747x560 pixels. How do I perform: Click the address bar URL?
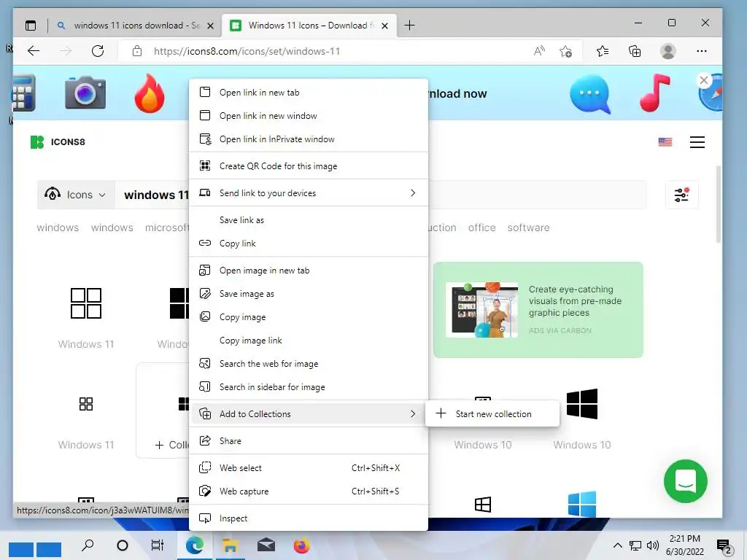(x=247, y=51)
